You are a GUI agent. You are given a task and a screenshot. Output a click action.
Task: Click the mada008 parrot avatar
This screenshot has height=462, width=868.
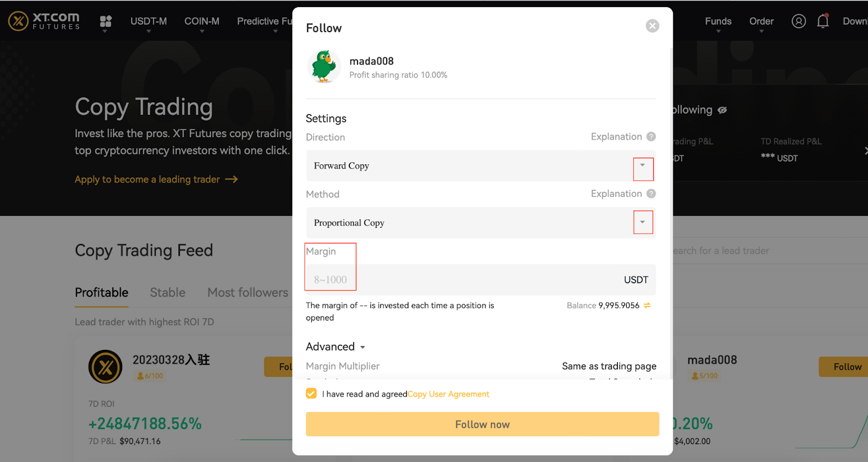click(324, 67)
